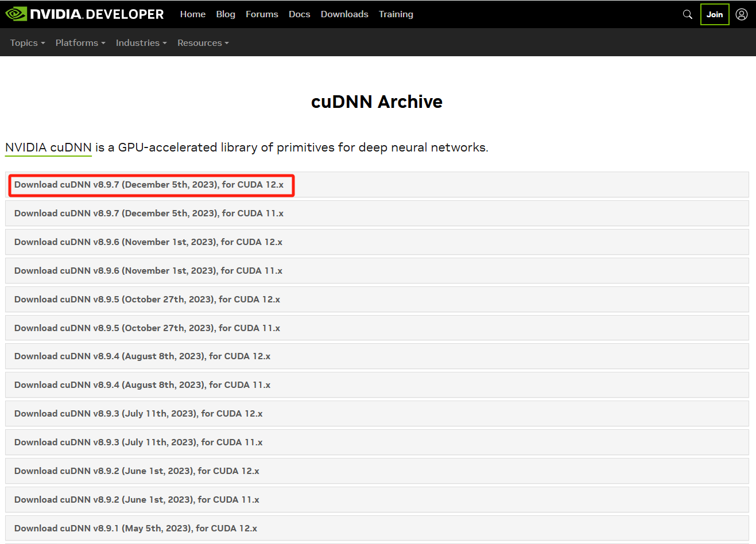Expand cuDNN v8.9.7 for CUDA 12.x
This screenshot has height=544, width=756.
click(x=377, y=185)
